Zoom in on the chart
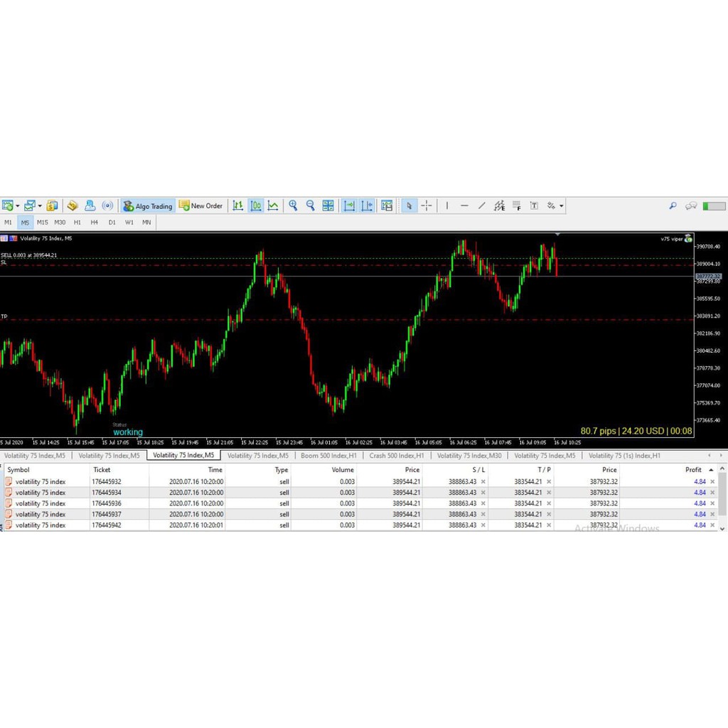The height and width of the screenshot is (728, 728). pyautogui.click(x=293, y=206)
